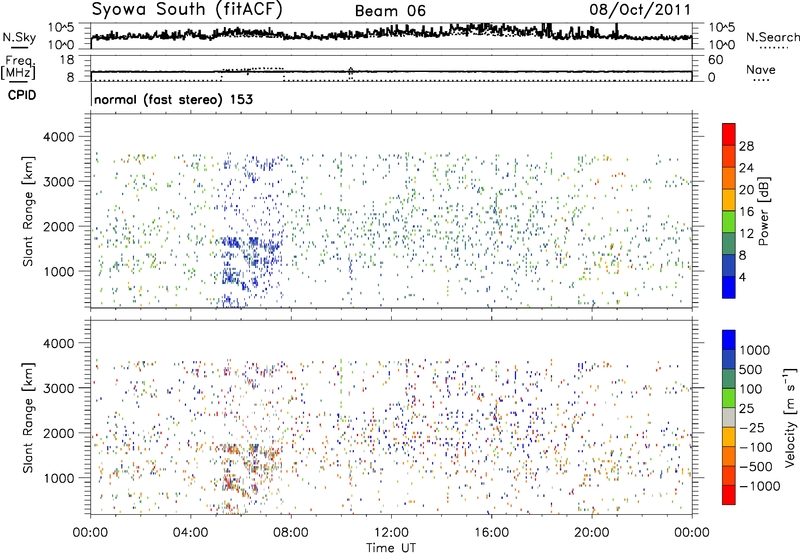The image size is (800, 554).
Task: Click the '3000' tick on velocity panel axis
Action: coord(59,388)
